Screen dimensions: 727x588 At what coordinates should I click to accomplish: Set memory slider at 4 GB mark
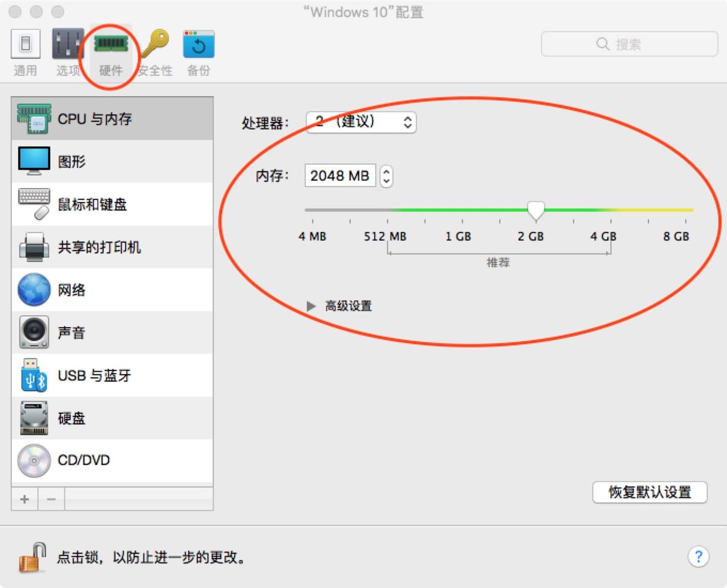[x=611, y=210]
